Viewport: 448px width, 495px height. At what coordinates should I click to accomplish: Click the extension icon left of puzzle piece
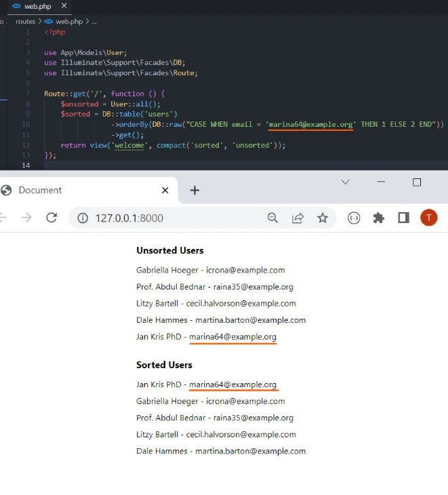[x=354, y=218]
